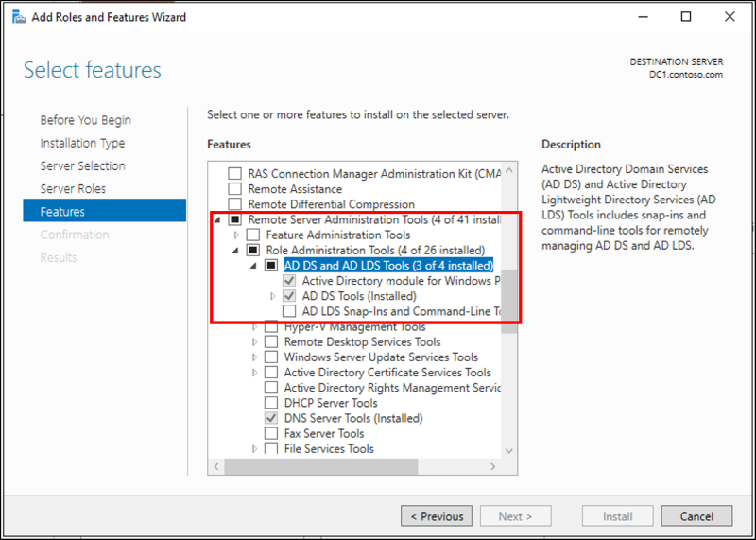756x540 pixels.
Task: Enable the Remote Assistance checkbox
Action: coord(234,189)
